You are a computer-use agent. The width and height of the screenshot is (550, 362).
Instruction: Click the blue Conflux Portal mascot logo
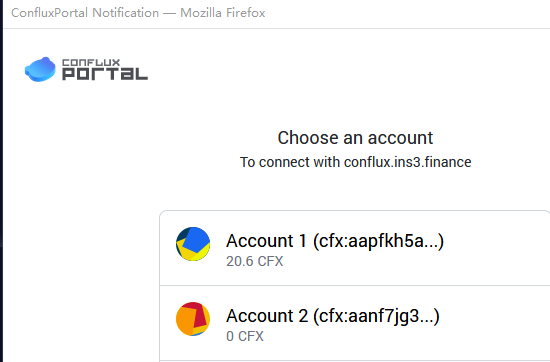[40, 69]
